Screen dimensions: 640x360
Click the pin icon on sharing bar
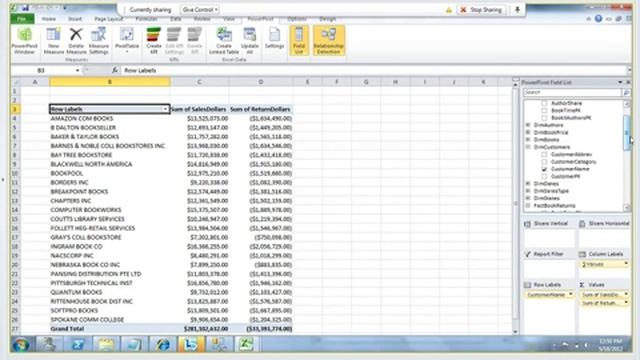click(x=517, y=9)
